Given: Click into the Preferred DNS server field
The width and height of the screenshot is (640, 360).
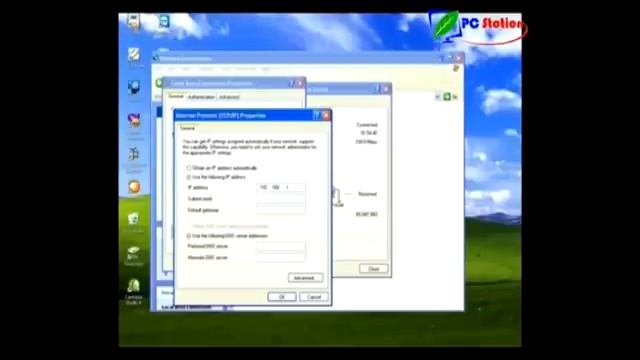Looking at the screenshot, I should click(281, 246).
